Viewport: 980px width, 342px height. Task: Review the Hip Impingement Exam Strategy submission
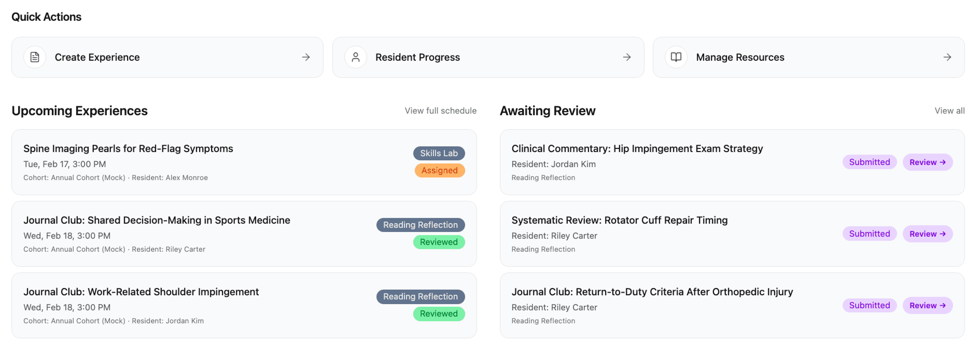tap(927, 162)
